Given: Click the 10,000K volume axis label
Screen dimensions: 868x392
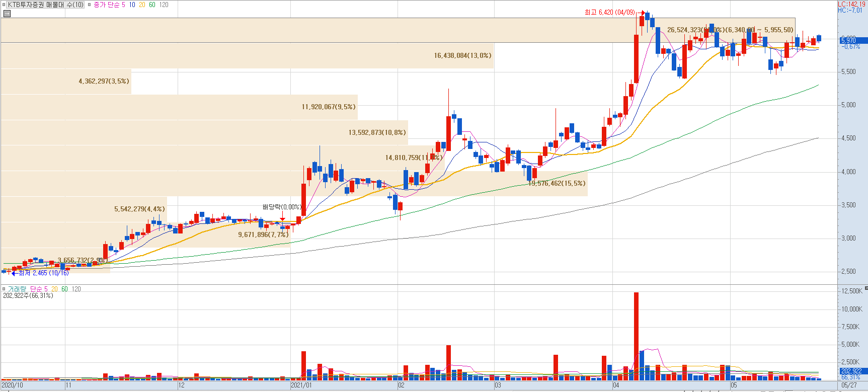Looking at the screenshot, I should click(852, 309).
